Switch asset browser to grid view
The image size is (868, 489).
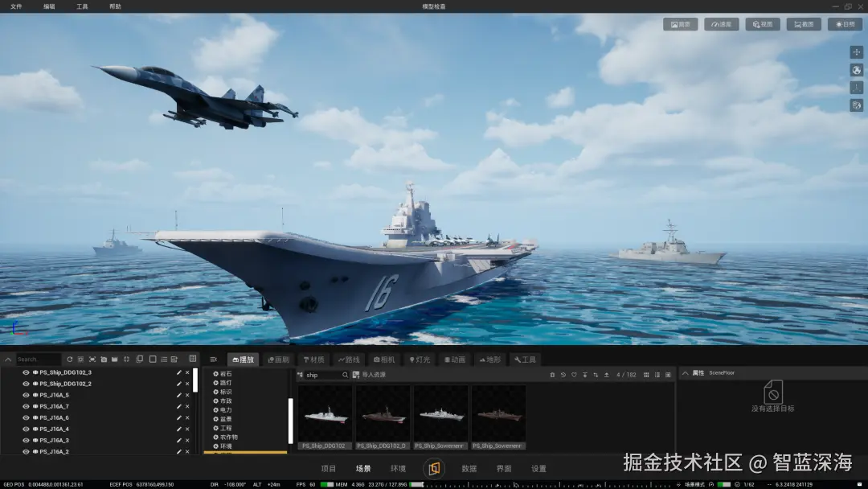tap(646, 375)
